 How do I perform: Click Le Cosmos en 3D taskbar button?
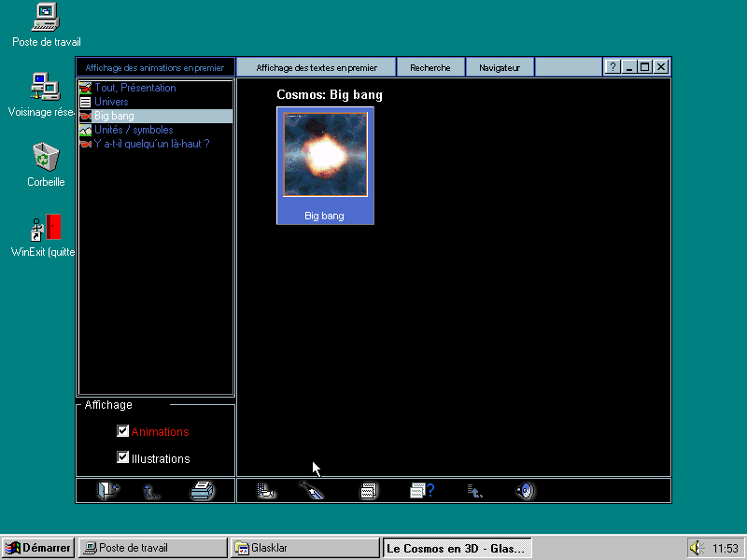[458, 548]
